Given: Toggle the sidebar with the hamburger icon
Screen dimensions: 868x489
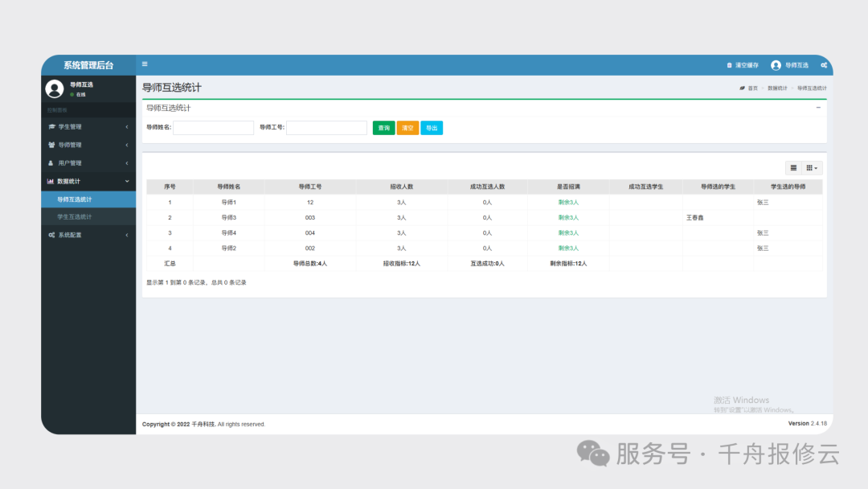Looking at the screenshot, I should (145, 64).
